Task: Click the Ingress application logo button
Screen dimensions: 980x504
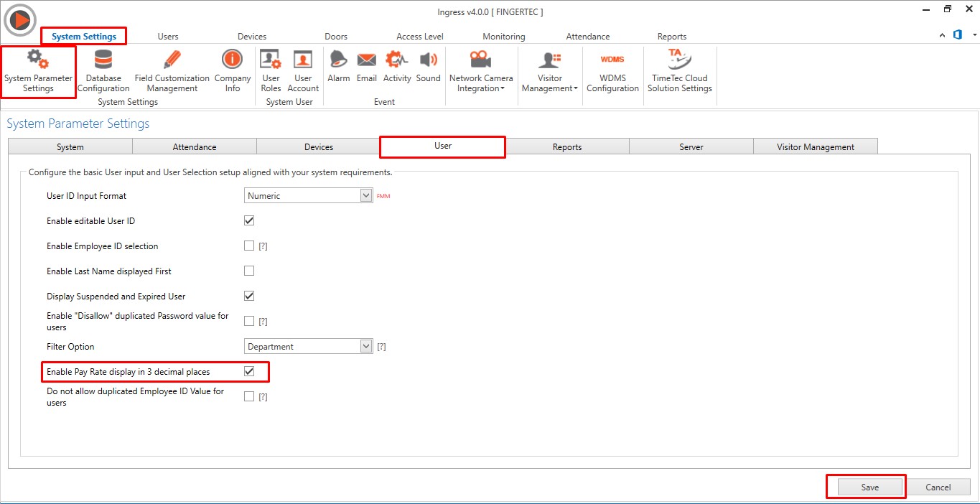Action: (20, 20)
